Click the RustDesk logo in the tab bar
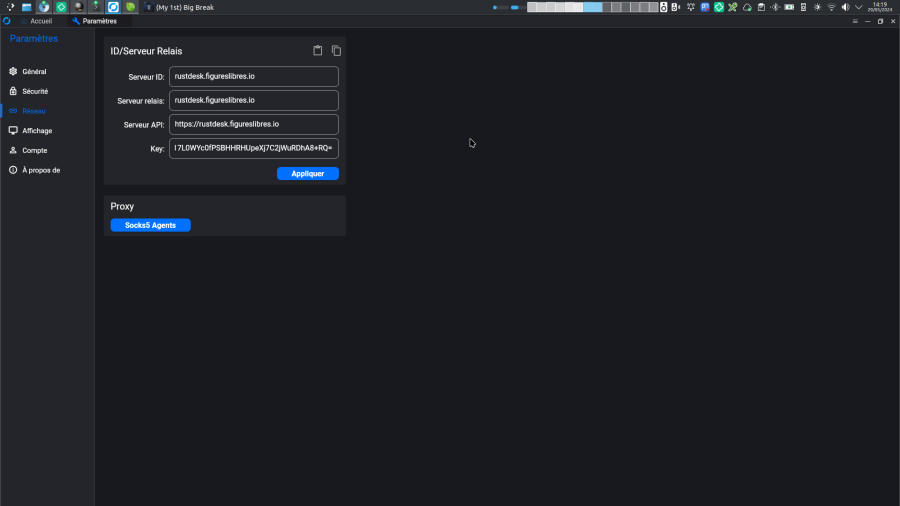This screenshot has width=900, height=506. (7, 21)
